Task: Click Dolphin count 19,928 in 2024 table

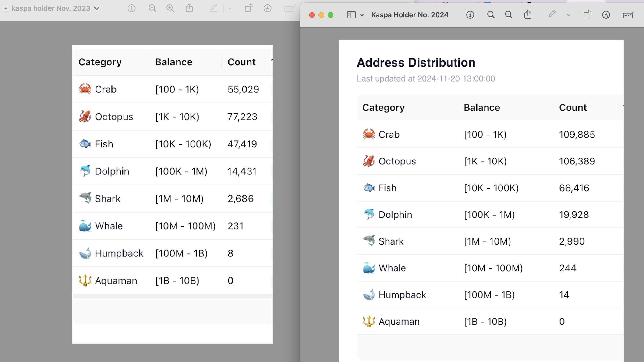Action: point(574,215)
